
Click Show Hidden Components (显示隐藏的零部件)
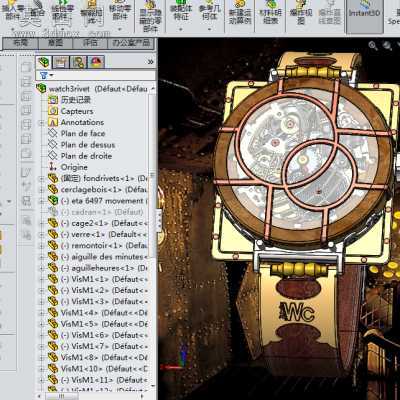pos(150,16)
